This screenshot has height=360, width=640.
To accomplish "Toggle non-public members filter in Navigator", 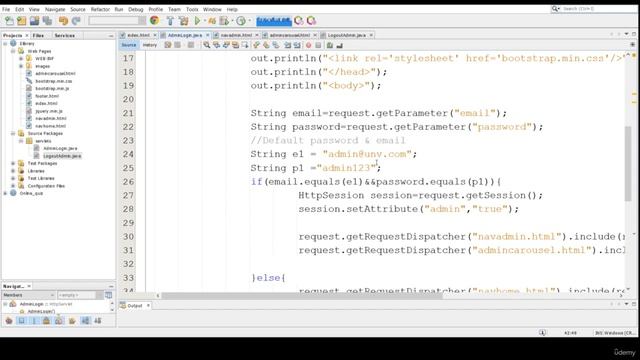I will [47, 321].
